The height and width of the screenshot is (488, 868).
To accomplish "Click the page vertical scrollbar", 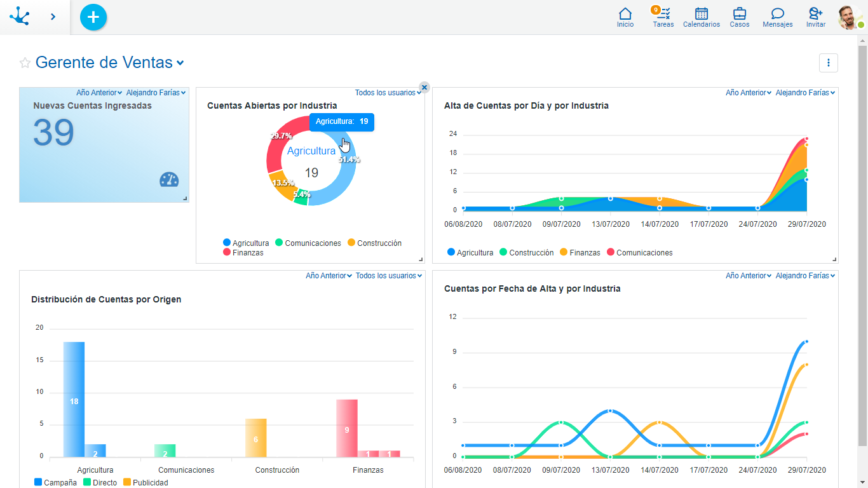I will point(862,245).
